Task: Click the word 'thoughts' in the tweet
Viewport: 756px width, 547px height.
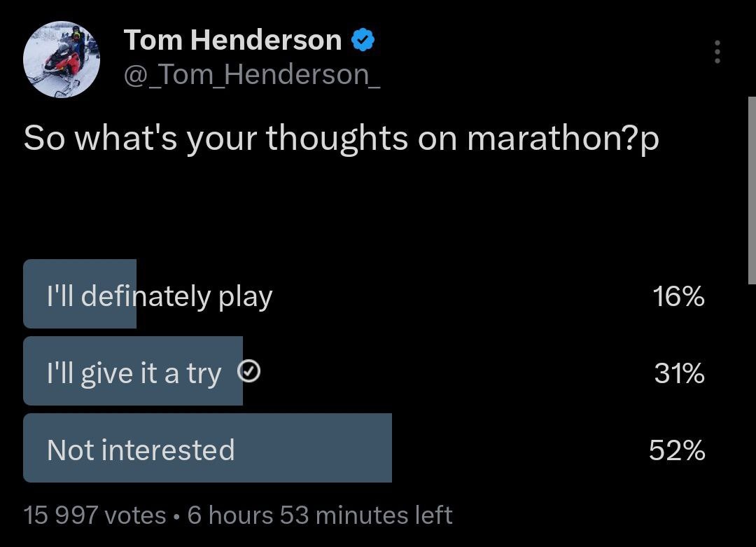Action: (337, 138)
